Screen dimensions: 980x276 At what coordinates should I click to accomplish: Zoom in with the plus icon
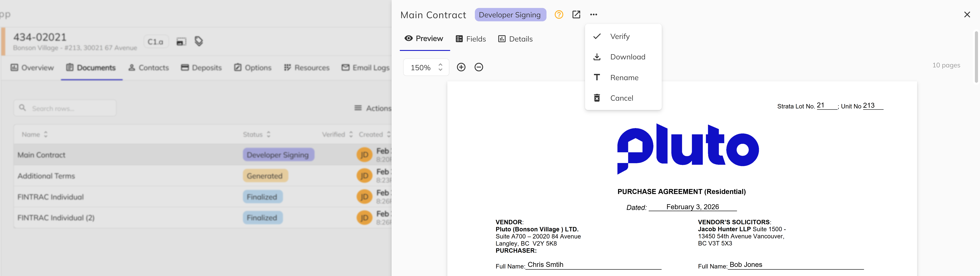461,67
